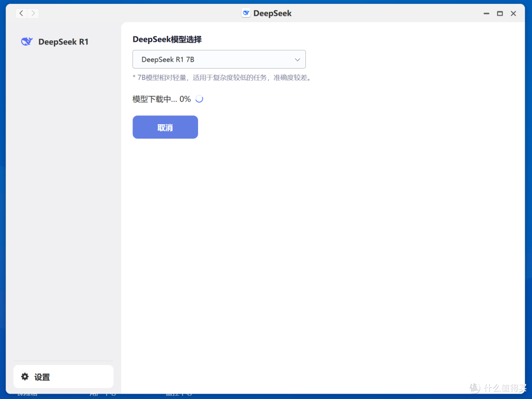The width and height of the screenshot is (532, 399).
Task: Click the settings gear icon
Action: (25, 377)
